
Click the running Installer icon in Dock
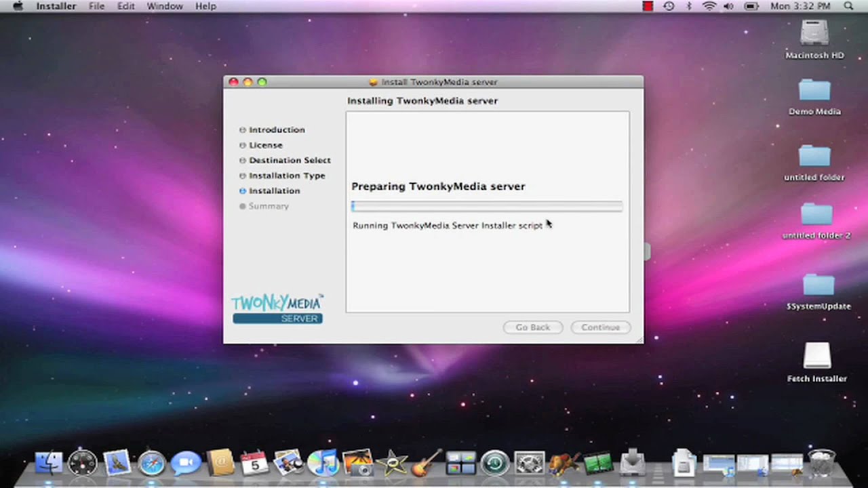(632, 464)
